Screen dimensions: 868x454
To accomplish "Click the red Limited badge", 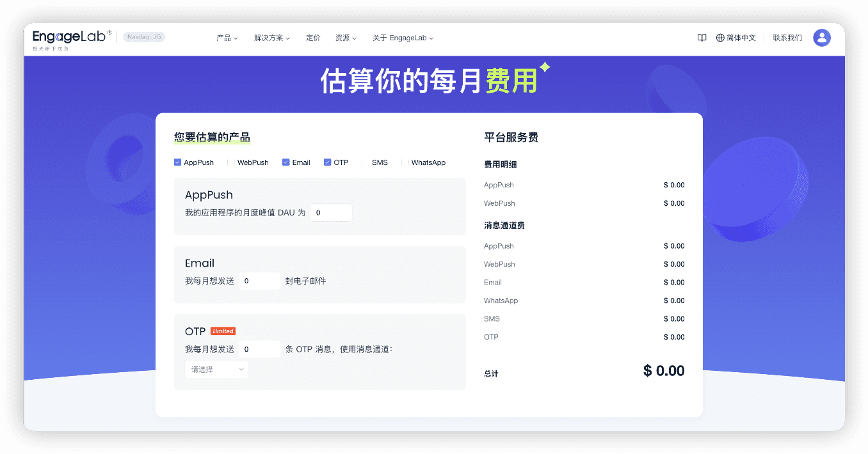I will [223, 331].
